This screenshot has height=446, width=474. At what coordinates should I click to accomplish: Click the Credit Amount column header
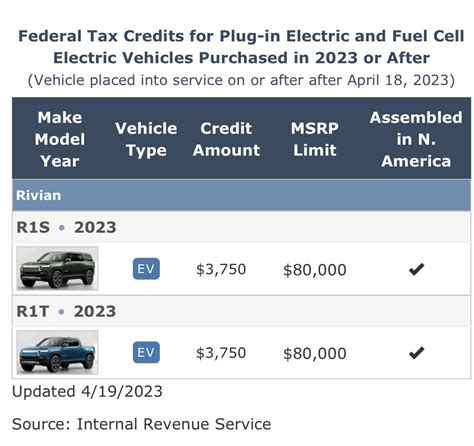(x=226, y=139)
